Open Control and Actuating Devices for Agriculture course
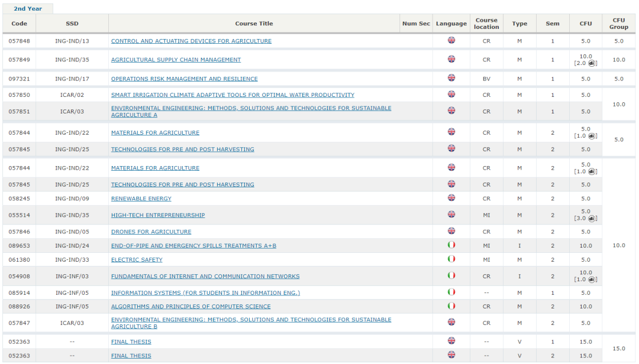 pyautogui.click(x=191, y=41)
